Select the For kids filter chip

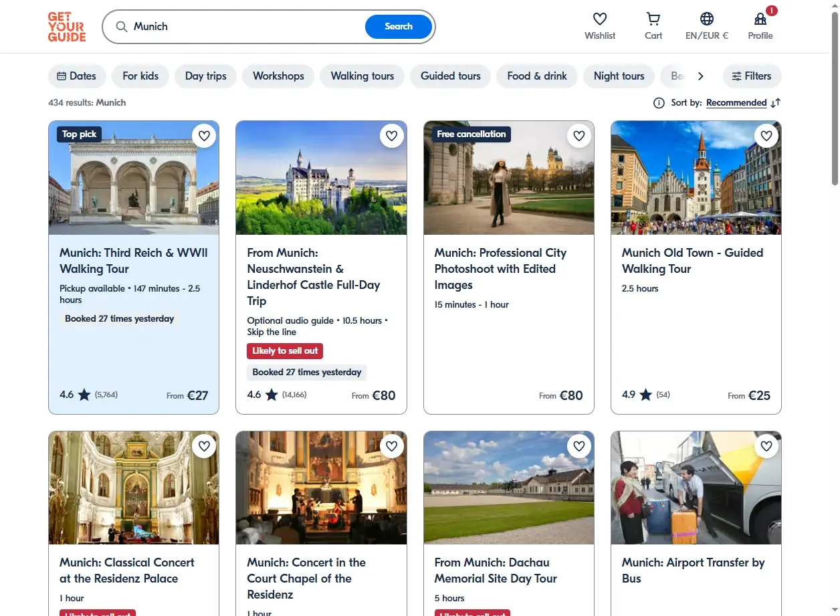(140, 76)
